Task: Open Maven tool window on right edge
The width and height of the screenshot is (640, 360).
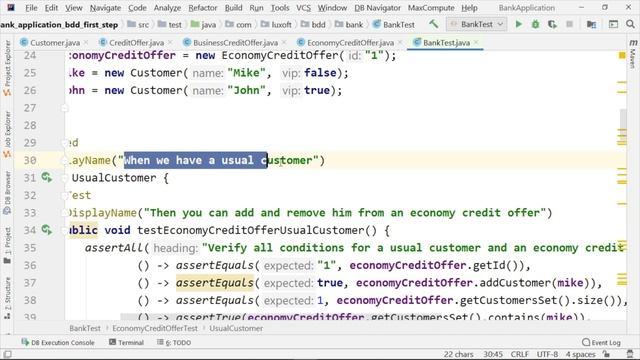Action: [x=633, y=53]
